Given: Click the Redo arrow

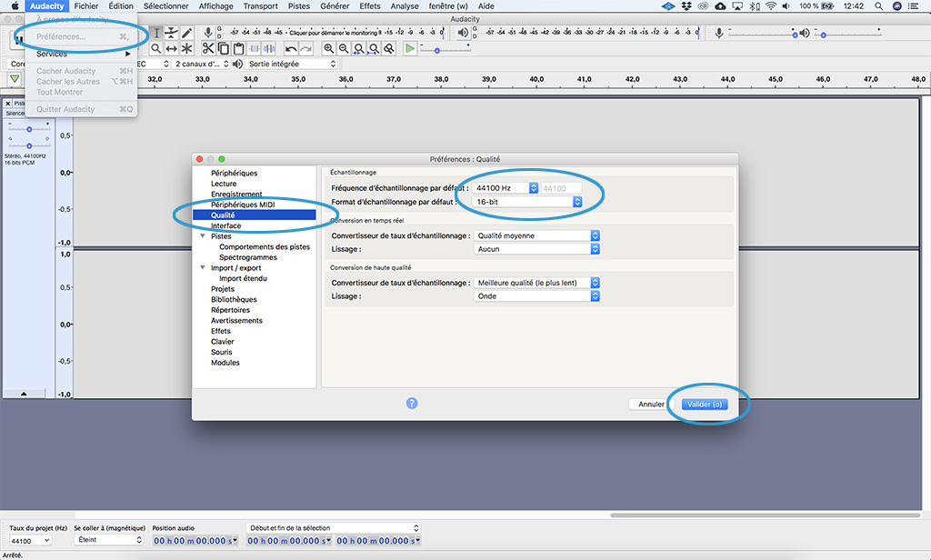Looking at the screenshot, I should coord(305,49).
